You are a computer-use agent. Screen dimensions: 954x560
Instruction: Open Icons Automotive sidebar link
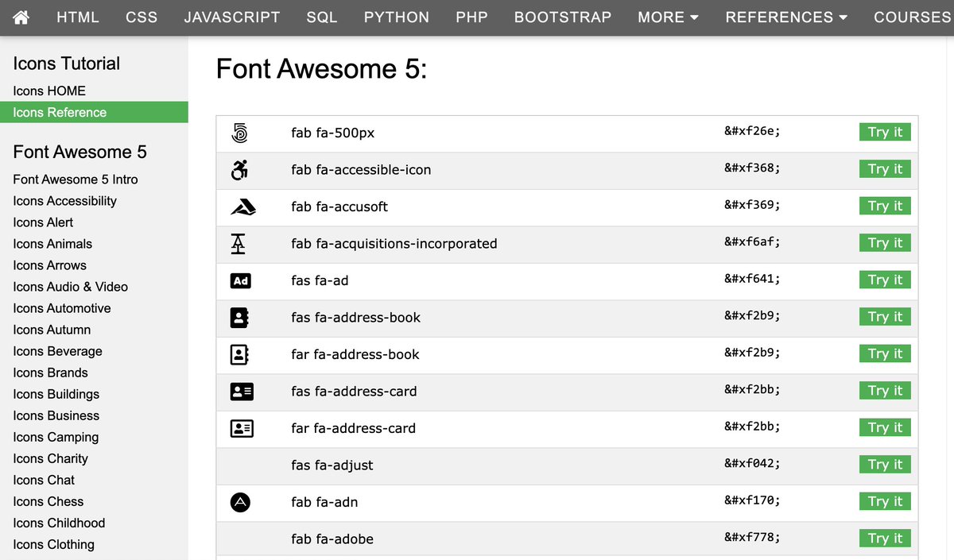point(62,308)
